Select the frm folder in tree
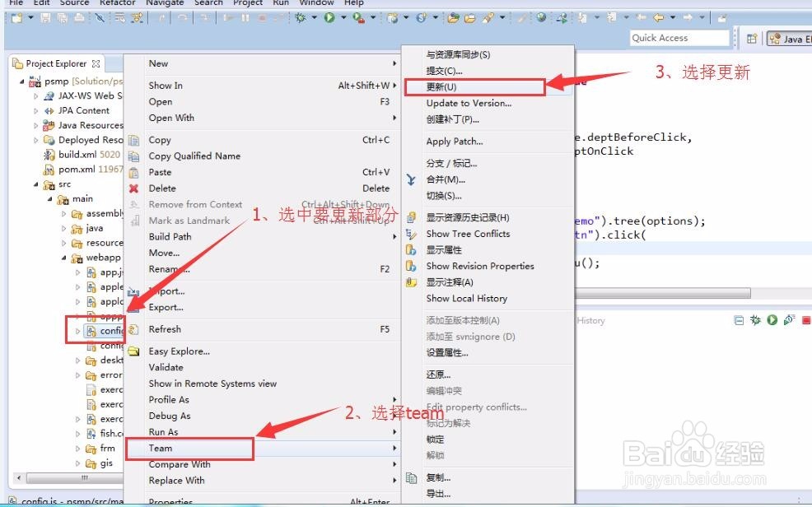Viewport: 812px width, 507px height. click(100, 449)
